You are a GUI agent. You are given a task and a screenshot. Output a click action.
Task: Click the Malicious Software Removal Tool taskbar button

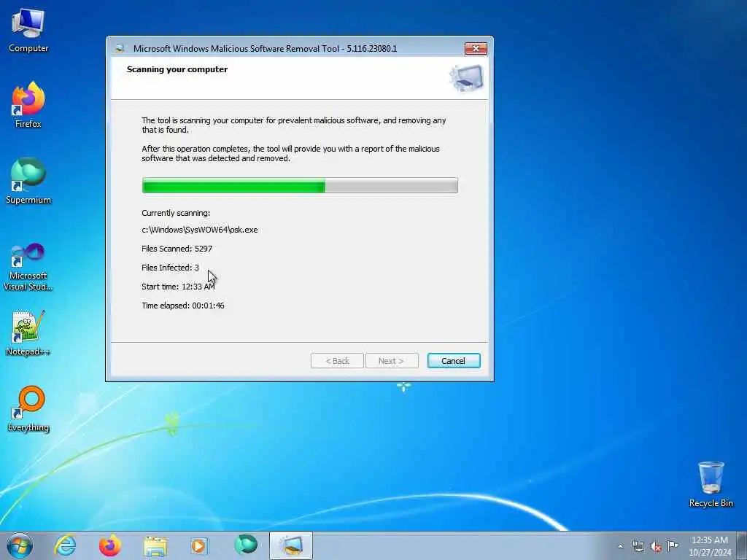tap(291, 545)
